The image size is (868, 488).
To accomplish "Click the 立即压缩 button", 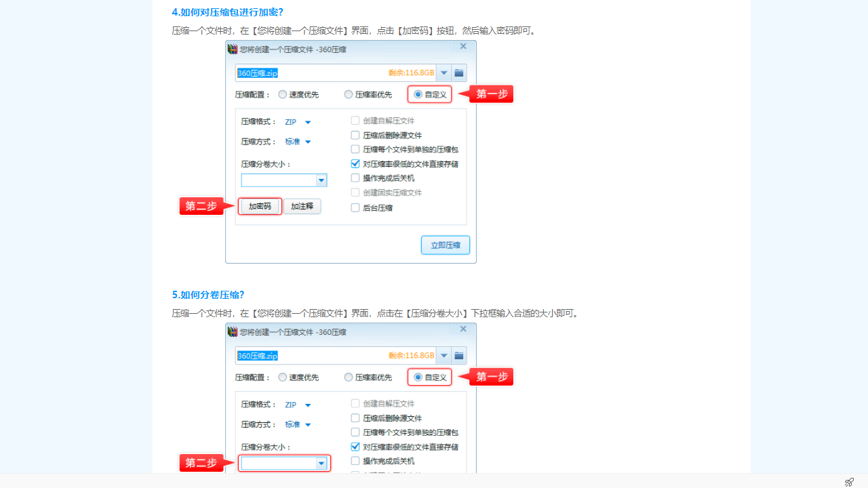I will click(445, 245).
